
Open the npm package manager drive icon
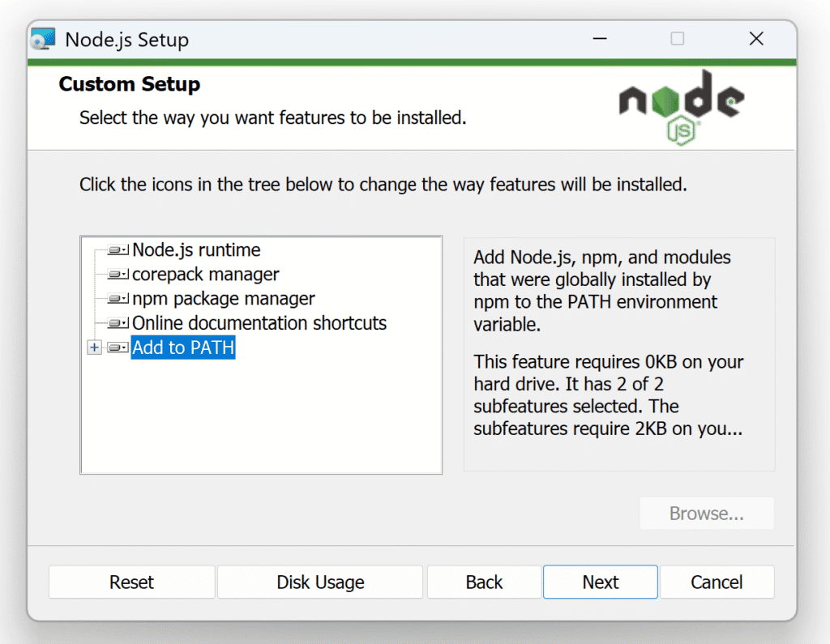coord(118,298)
